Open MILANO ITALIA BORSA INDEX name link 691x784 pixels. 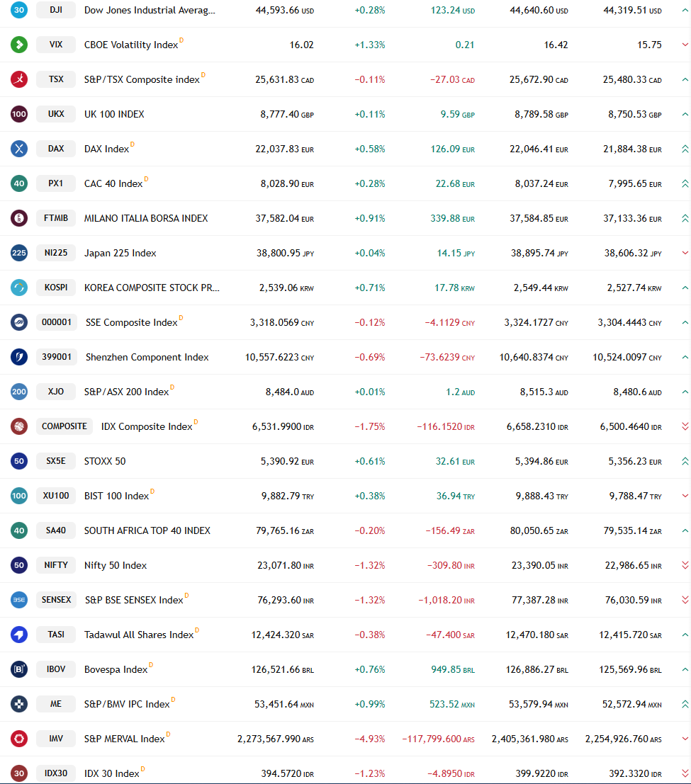146,218
